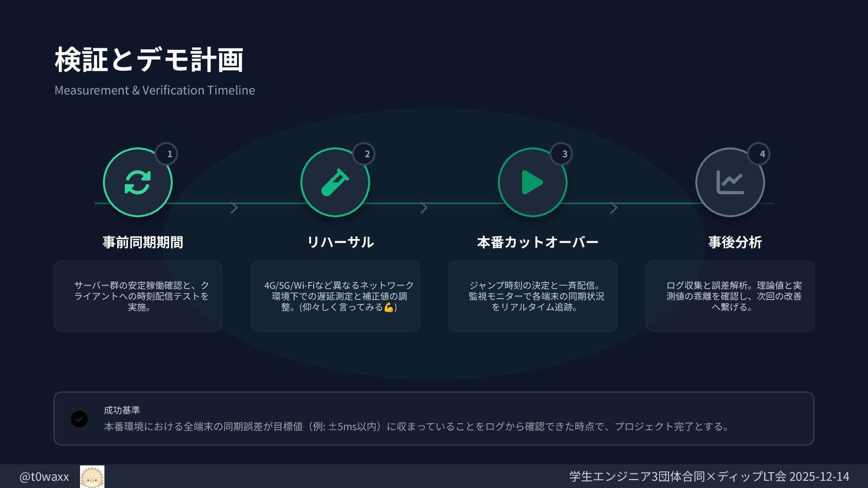Click the test tube icon for リハーサル

335,183
